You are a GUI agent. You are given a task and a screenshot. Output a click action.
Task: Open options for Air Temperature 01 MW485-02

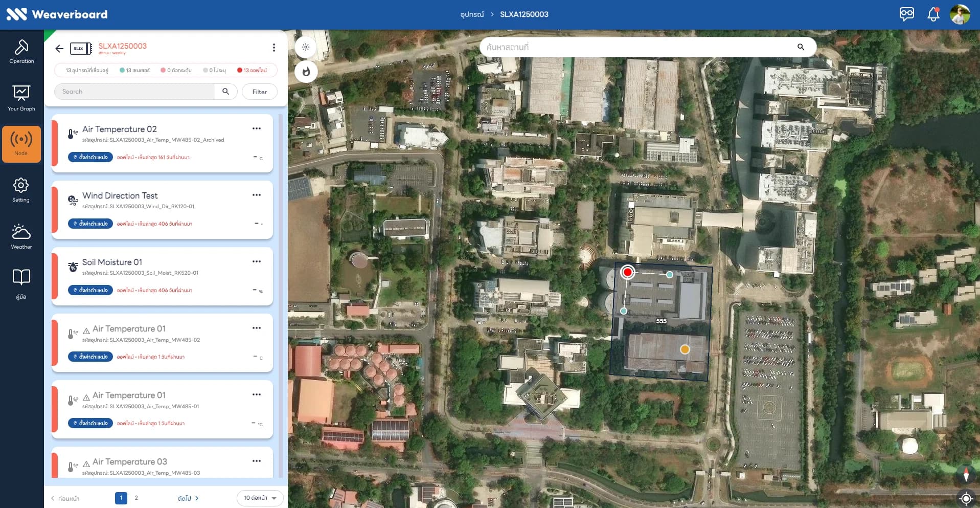(257, 328)
